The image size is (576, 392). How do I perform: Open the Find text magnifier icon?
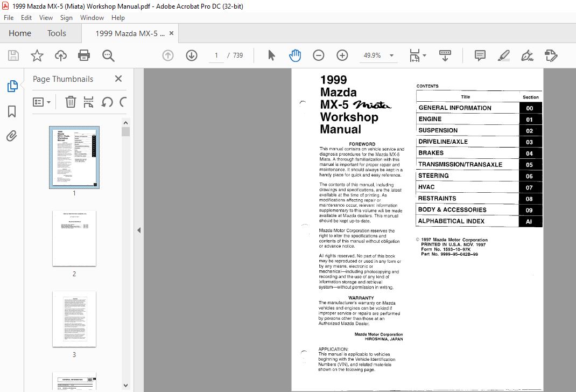pos(108,55)
